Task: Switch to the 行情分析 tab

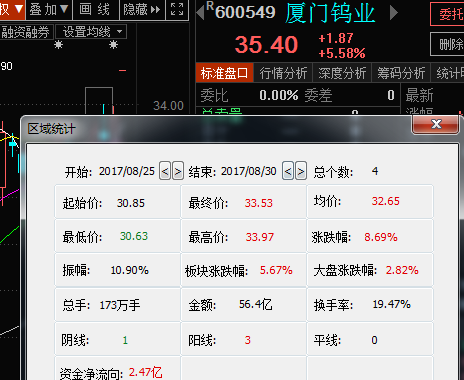Action: pyautogui.click(x=283, y=73)
